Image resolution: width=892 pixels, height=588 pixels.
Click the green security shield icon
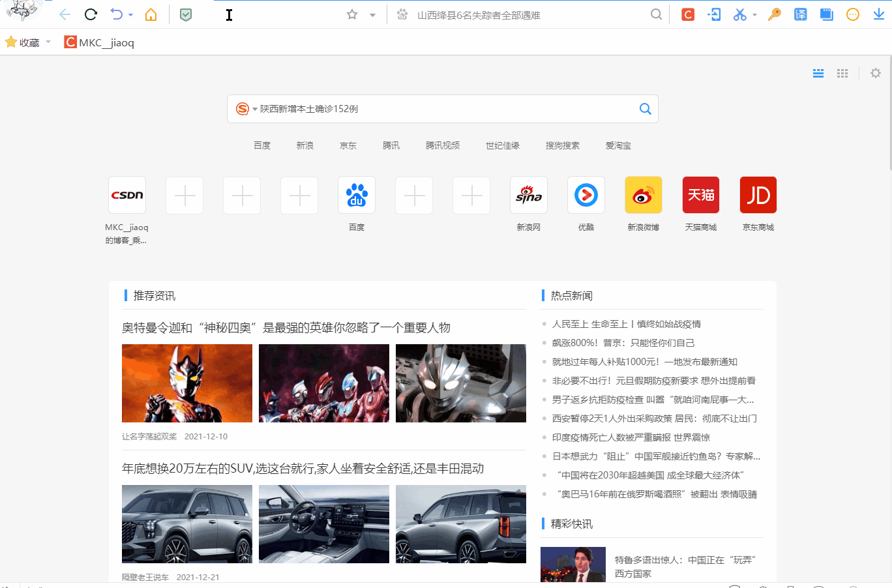(x=186, y=14)
